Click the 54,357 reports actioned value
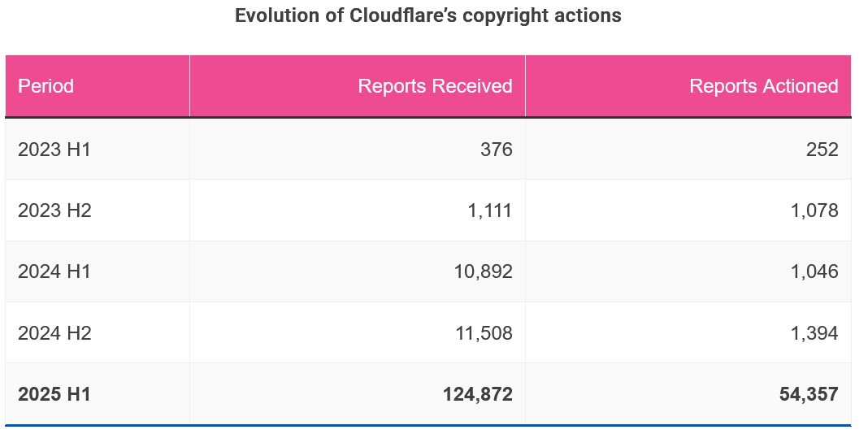Screen dimensions: 868x434 pyautogui.click(x=808, y=394)
